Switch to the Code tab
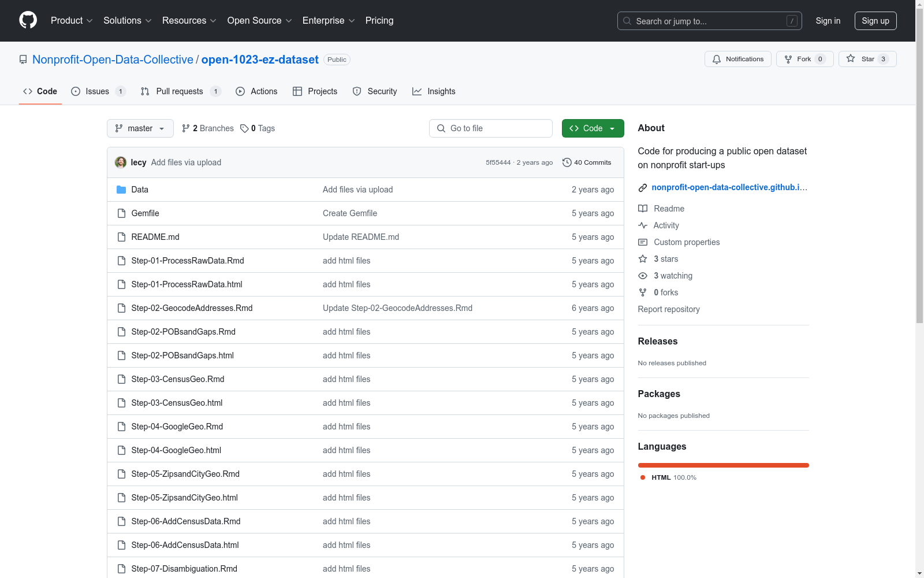The width and height of the screenshot is (924, 578). pyautogui.click(x=40, y=91)
